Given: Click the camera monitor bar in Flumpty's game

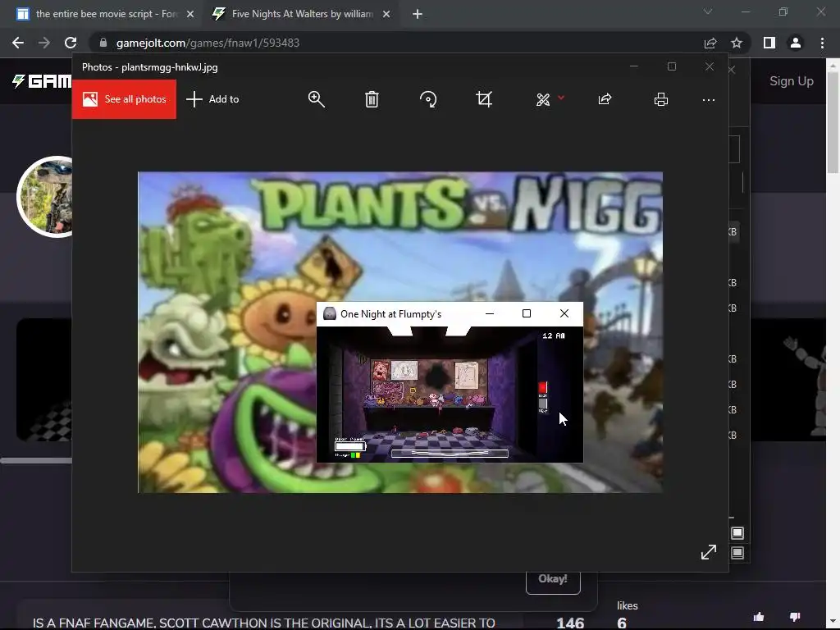Looking at the screenshot, I should (450, 454).
